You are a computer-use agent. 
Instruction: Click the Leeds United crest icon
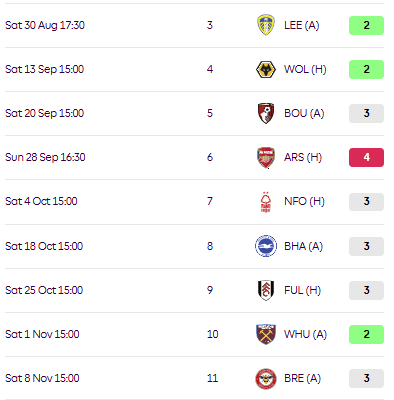(x=266, y=25)
